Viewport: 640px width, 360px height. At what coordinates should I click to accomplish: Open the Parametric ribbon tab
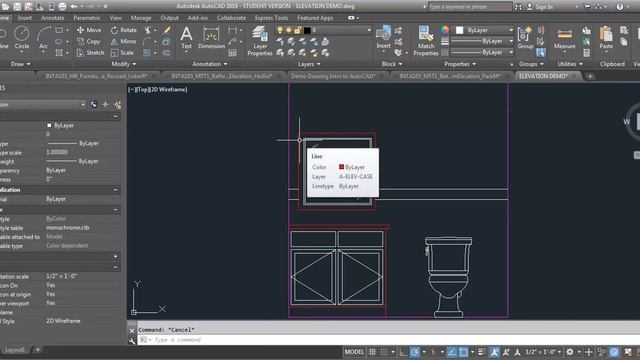click(x=87, y=18)
